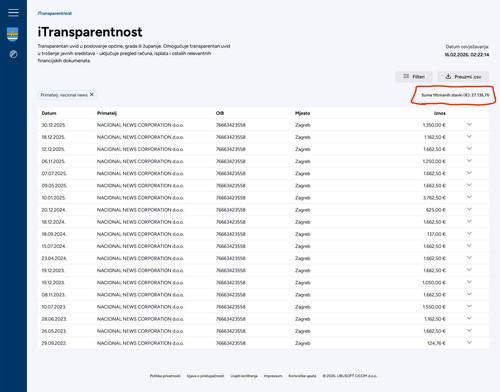Click the Mjesto column header

coord(303,113)
